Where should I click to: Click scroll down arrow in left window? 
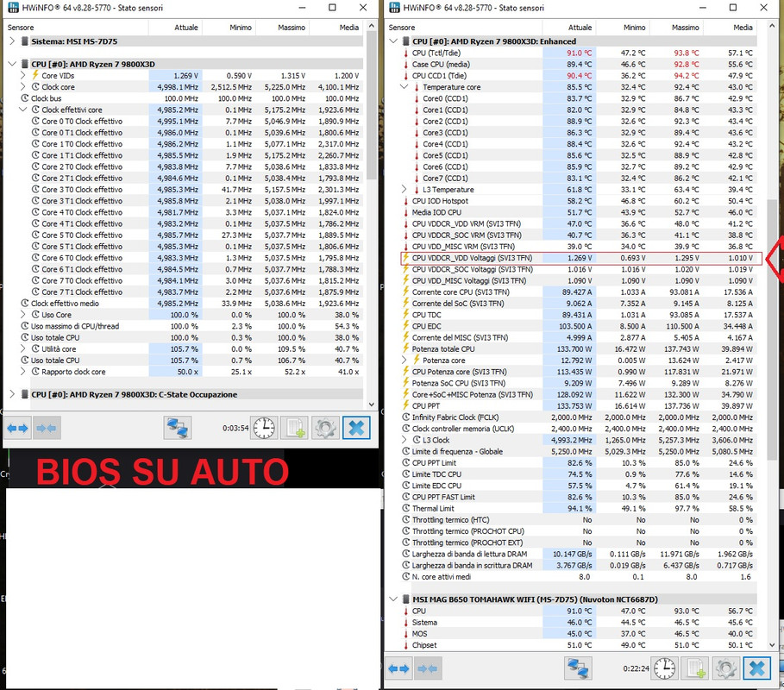[x=372, y=404]
